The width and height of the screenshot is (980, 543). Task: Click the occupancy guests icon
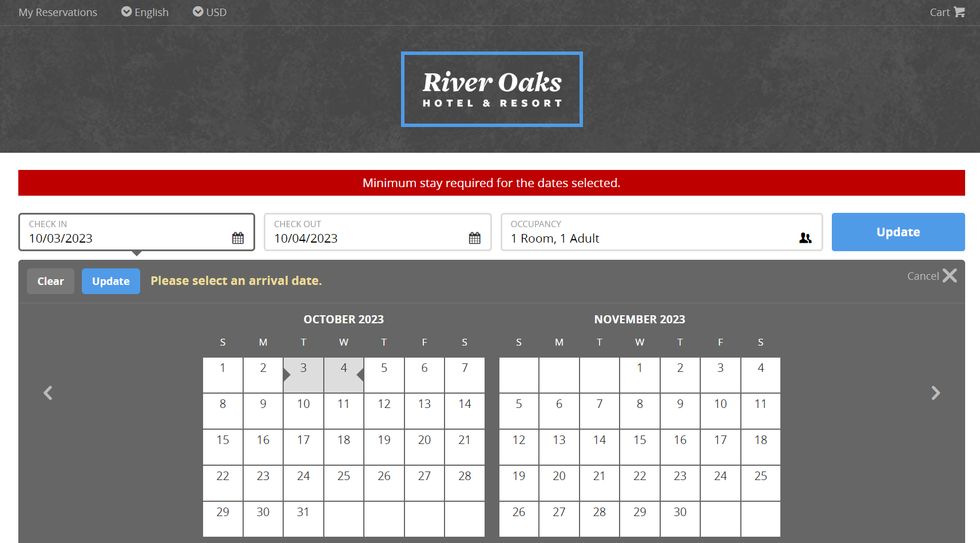tap(806, 238)
